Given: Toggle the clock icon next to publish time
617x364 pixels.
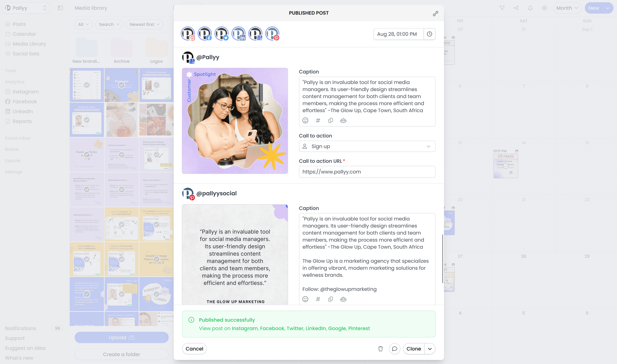Looking at the screenshot, I should (x=429, y=34).
